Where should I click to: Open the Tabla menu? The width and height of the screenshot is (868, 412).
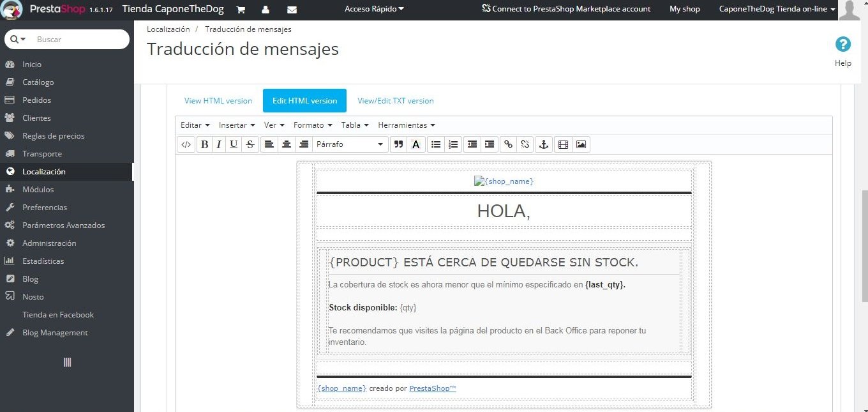click(x=355, y=125)
